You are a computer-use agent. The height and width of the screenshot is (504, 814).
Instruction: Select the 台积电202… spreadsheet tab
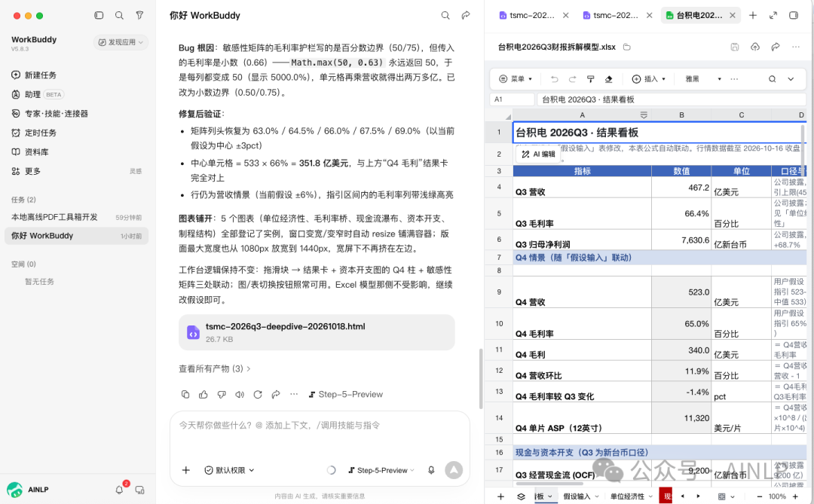[693, 16]
